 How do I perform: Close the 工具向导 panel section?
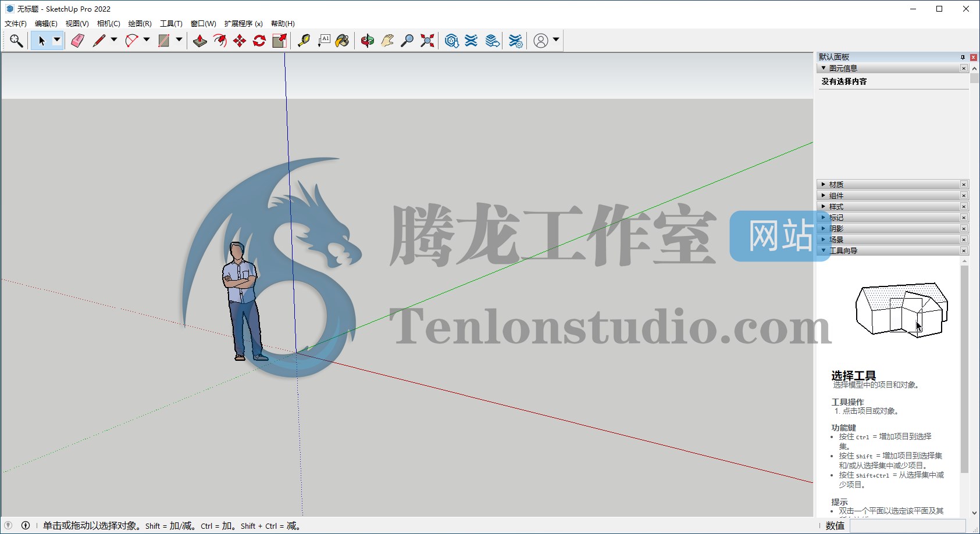tap(964, 251)
